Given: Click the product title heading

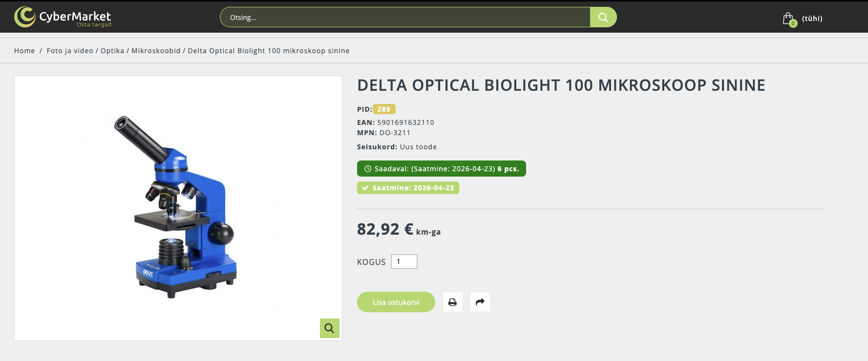Looking at the screenshot, I should point(561,85).
